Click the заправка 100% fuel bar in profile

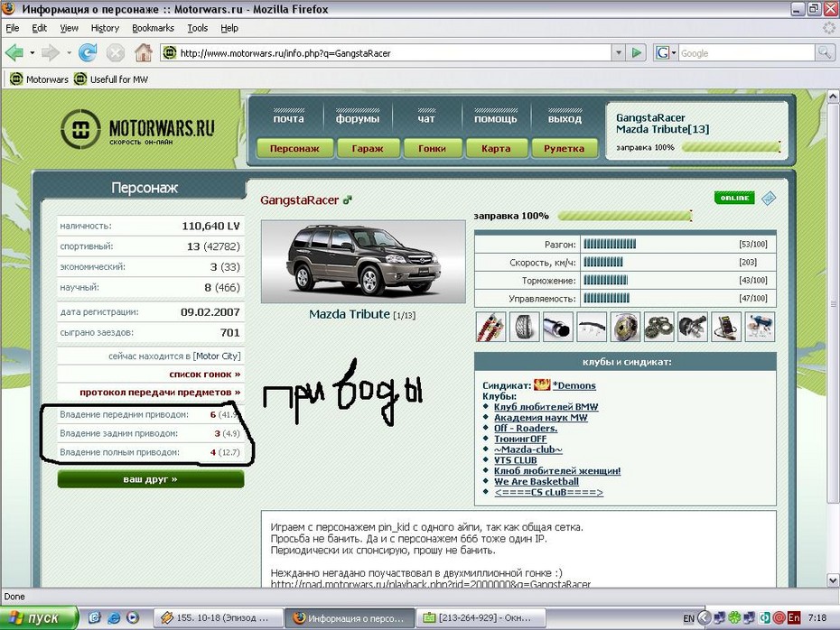tap(625, 216)
